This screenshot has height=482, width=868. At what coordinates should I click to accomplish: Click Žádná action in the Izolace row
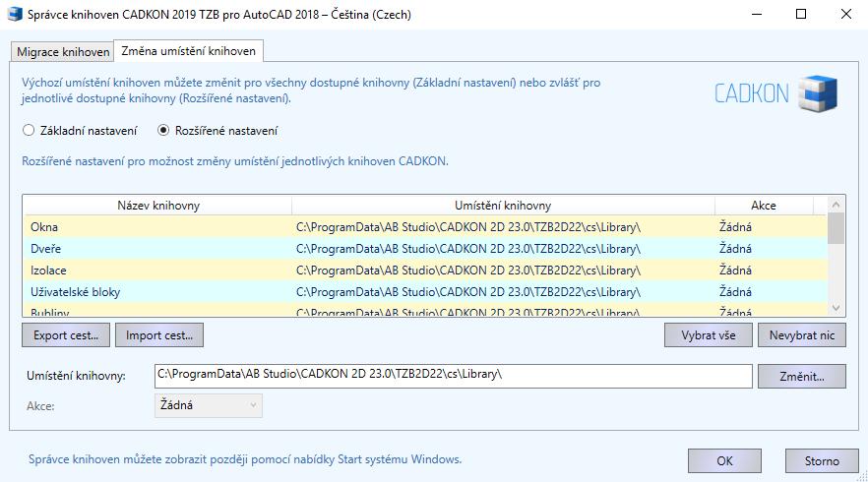(x=735, y=271)
